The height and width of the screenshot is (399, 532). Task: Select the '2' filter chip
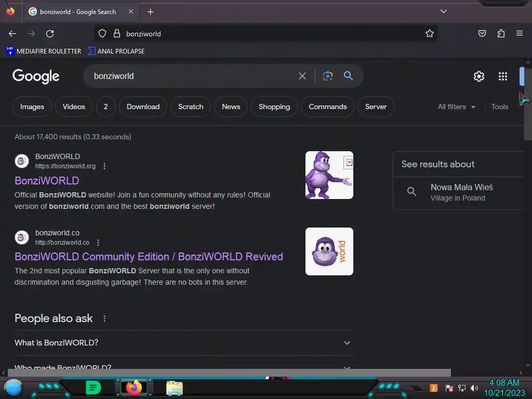106,107
